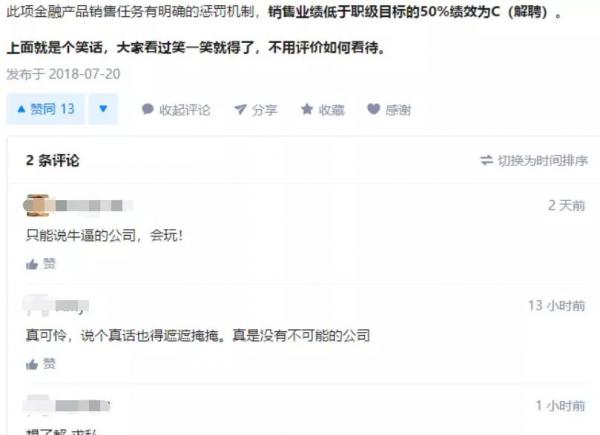Click the 收藏 text label
600x435 pixels.
[x=332, y=110]
